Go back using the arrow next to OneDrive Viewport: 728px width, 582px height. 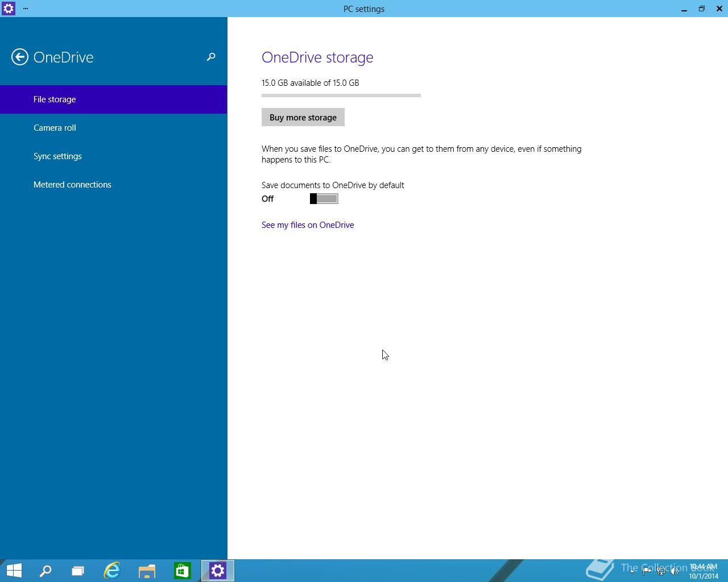click(20, 57)
